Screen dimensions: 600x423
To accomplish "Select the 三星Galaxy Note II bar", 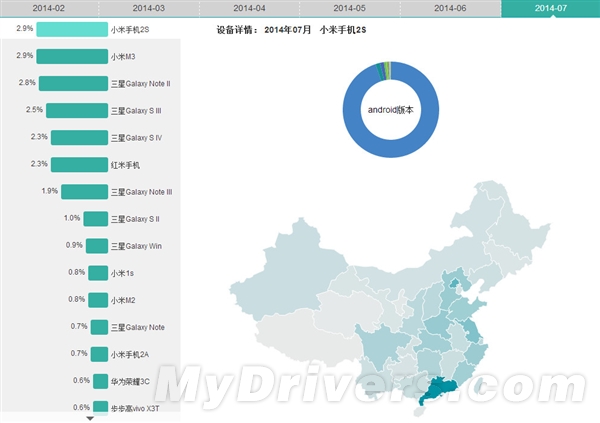I will coord(73,83).
